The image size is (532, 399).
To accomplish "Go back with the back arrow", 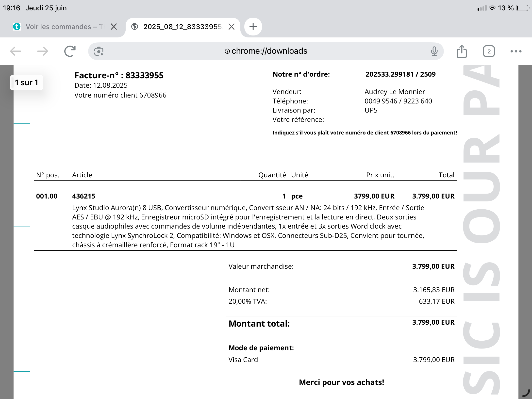I will (x=16, y=51).
